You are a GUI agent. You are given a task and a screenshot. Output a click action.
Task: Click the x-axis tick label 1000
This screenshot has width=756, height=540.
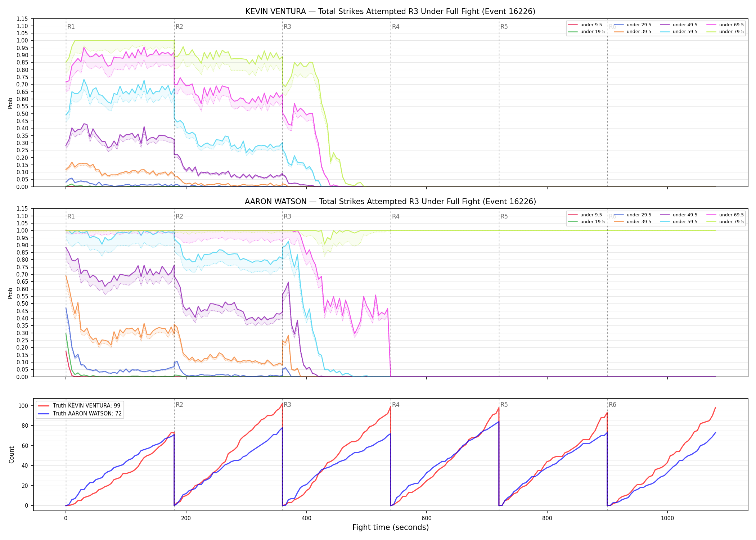point(667,518)
